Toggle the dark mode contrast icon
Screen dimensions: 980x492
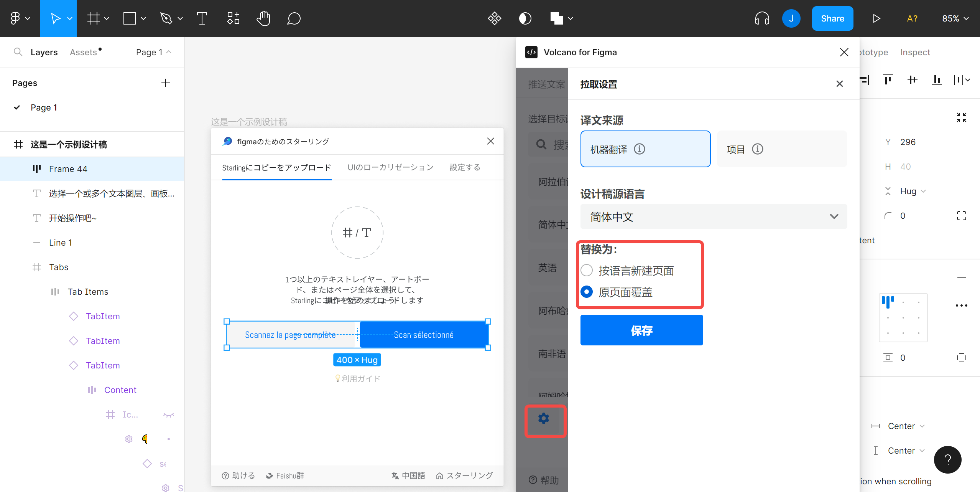pos(525,18)
